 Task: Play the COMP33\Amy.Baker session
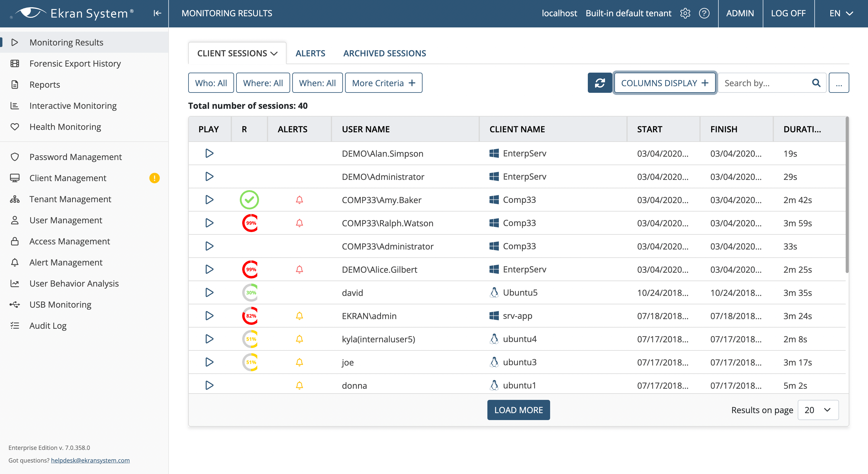point(209,200)
